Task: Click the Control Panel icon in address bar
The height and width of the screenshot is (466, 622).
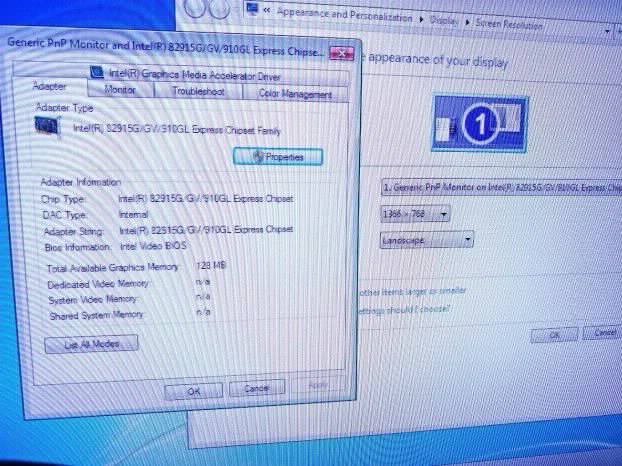Action: pos(252,8)
